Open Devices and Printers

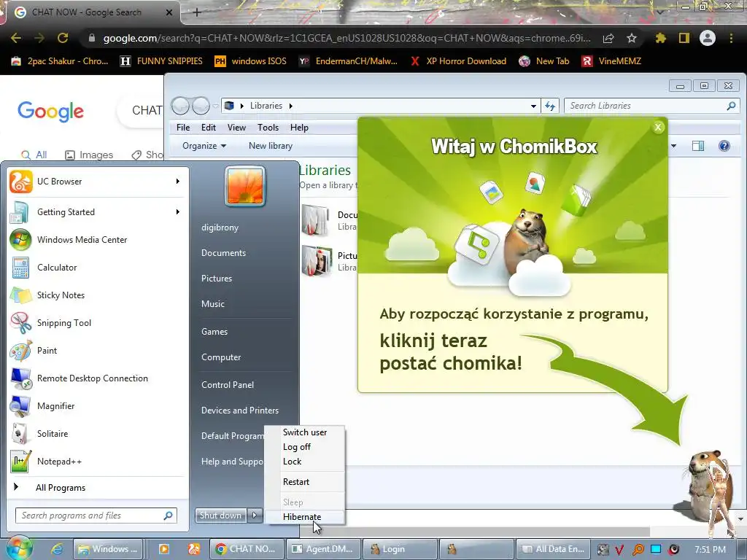[x=240, y=411]
